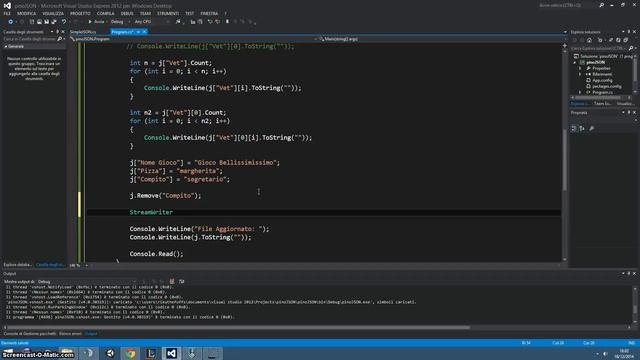Click the Quick Launch search icon
The height and width of the screenshot is (360, 640).
pos(602,5)
